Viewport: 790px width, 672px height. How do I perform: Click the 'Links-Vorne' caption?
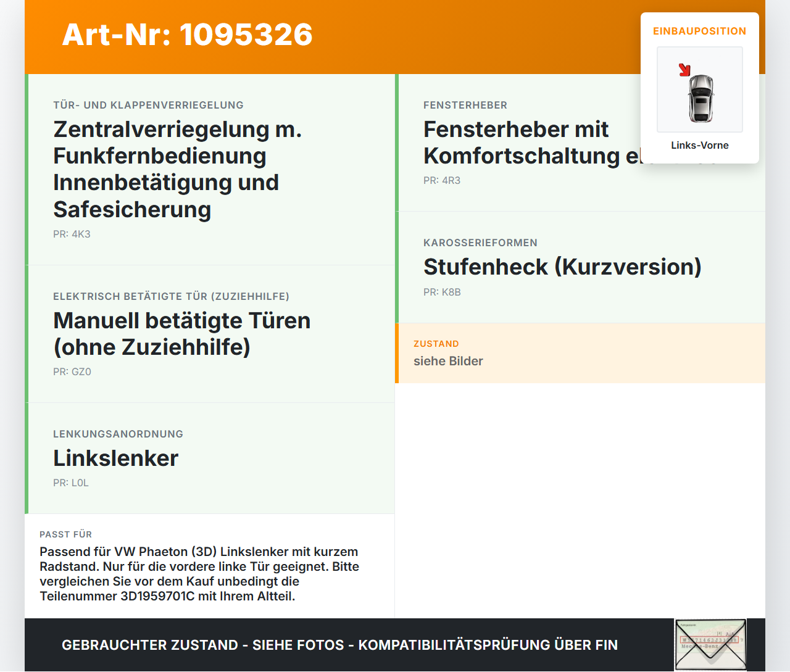click(x=700, y=145)
